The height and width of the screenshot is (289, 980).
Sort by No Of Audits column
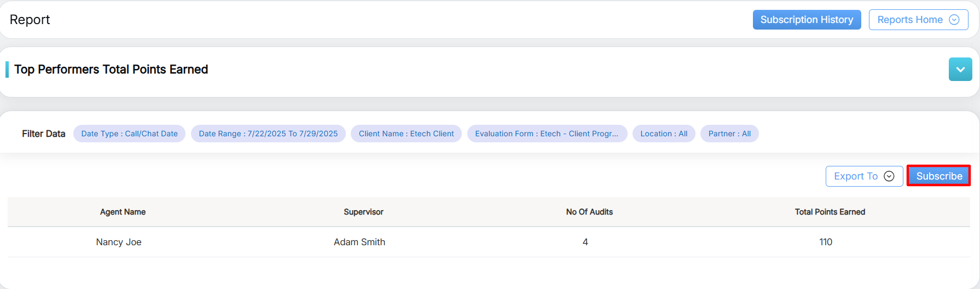click(x=589, y=212)
